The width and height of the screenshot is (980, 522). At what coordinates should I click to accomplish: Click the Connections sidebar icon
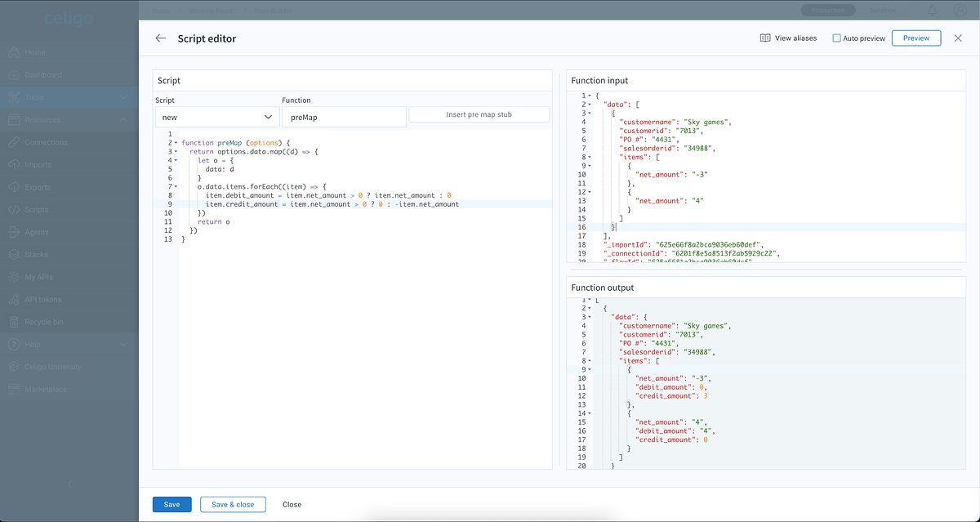(x=14, y=142)
